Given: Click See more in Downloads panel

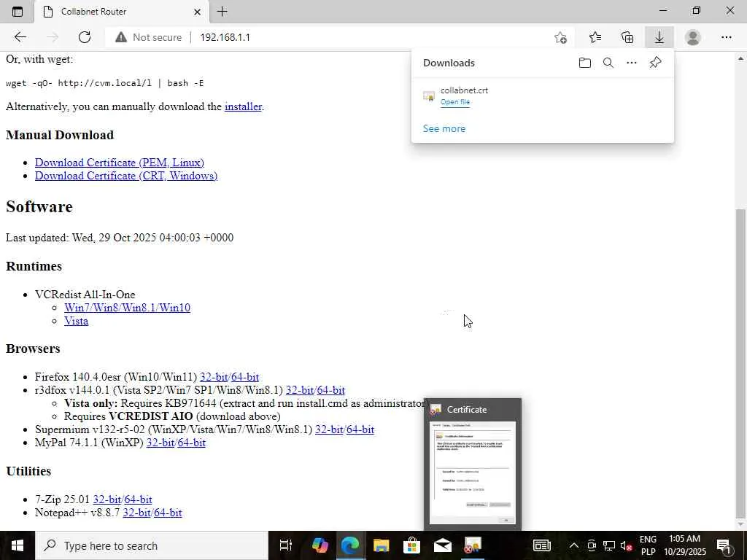Looking at the screenshot, I should point(444,128).
